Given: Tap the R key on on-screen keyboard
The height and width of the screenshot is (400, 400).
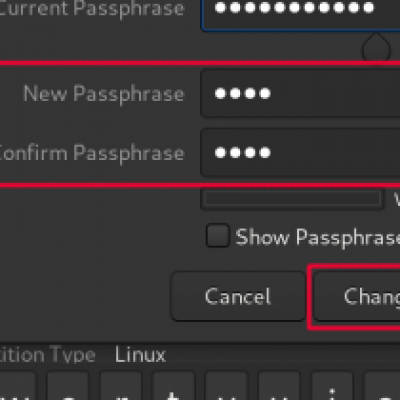Looking at the screenshot, I should tap(121, 386).
